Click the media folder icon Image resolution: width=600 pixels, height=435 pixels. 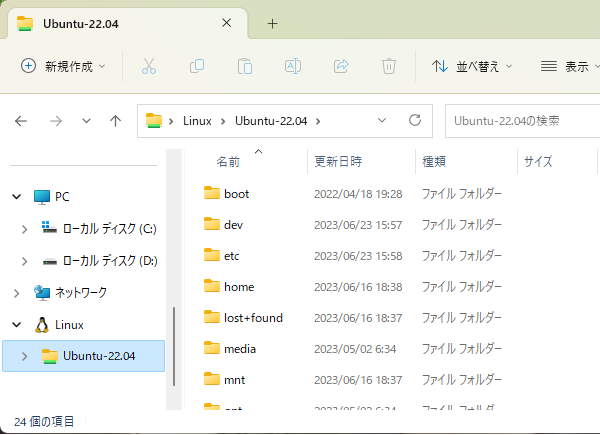212,348
